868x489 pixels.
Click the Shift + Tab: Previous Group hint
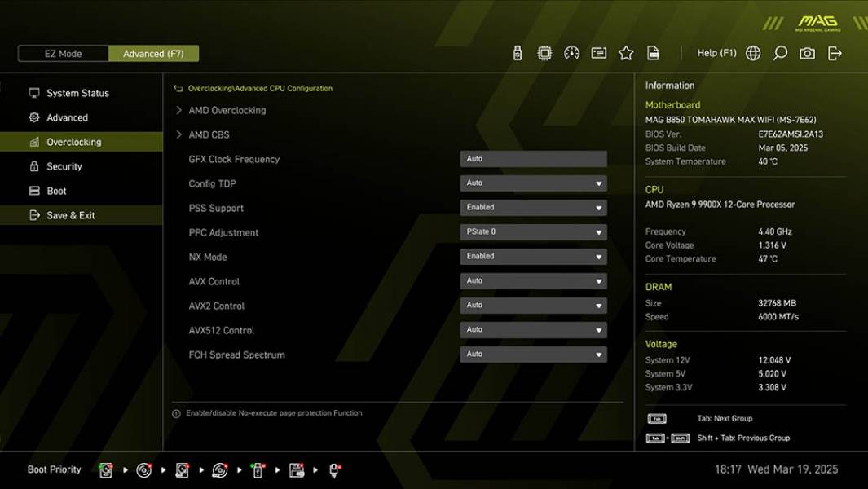[743, 438]
